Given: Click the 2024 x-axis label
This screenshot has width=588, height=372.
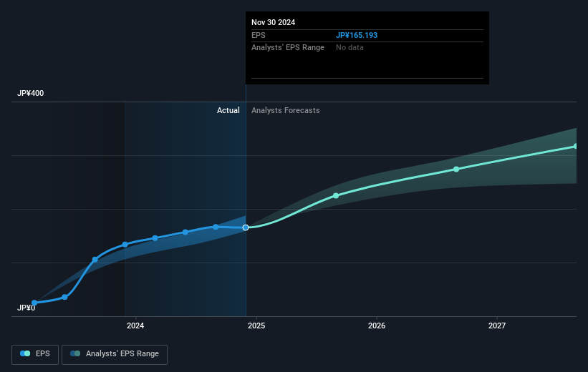Looking at the screenshot, I should pos(135,325).
